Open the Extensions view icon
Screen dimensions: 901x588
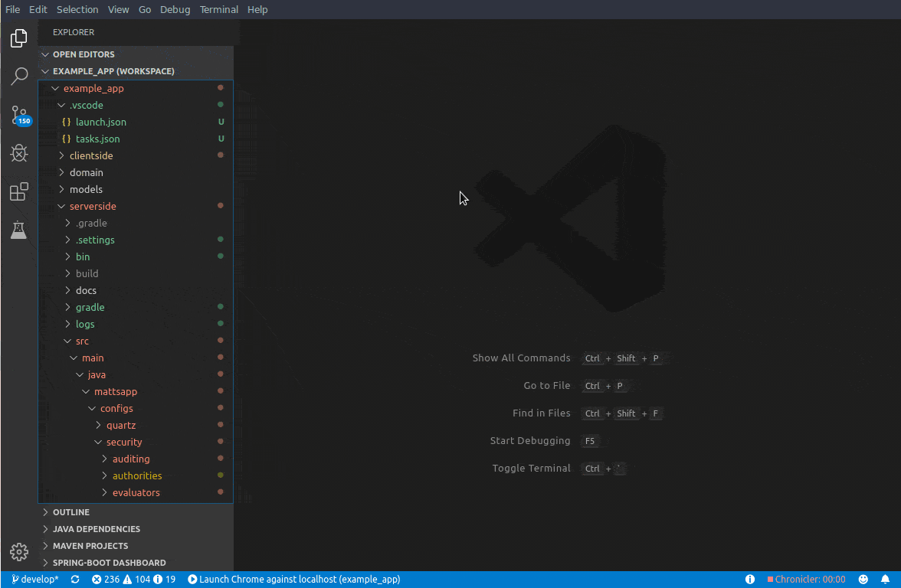click(19, 192)
